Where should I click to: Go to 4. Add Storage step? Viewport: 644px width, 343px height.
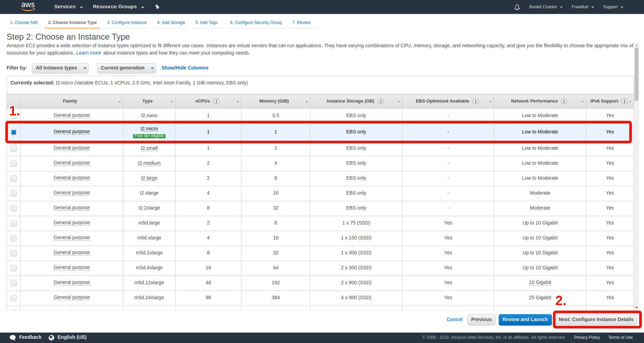click(x=171, y=23)
